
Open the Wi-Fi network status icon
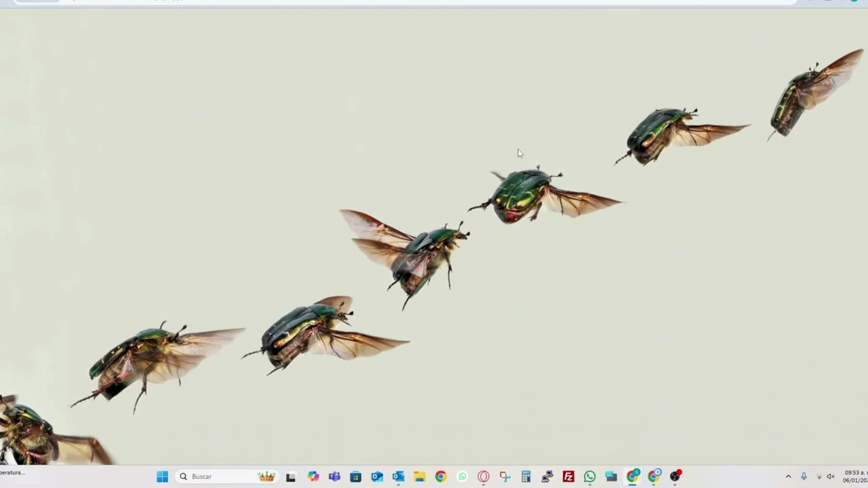[818, 476]
